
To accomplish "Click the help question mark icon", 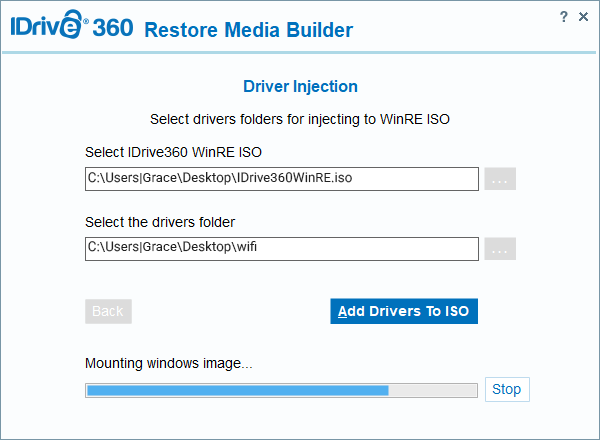I will coord(565,17).
